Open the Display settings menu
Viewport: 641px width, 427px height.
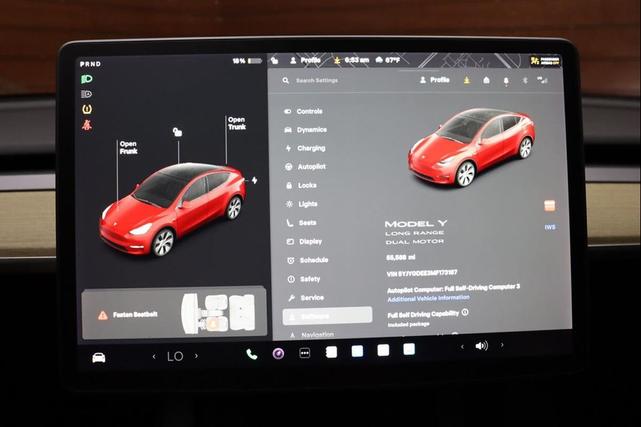pyautogui.click(x=304, y=241)
